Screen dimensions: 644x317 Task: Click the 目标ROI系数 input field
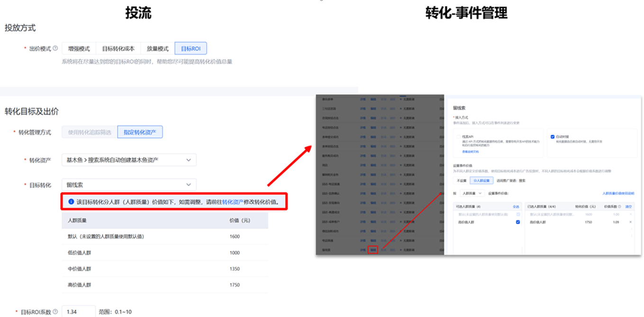tap(79, 312)
